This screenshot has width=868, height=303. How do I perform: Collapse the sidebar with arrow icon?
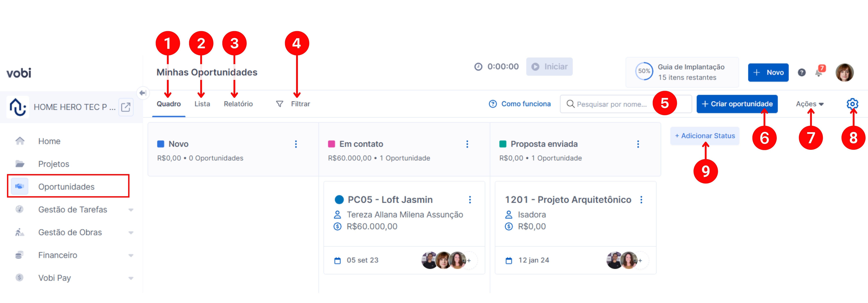click(143, 93)
